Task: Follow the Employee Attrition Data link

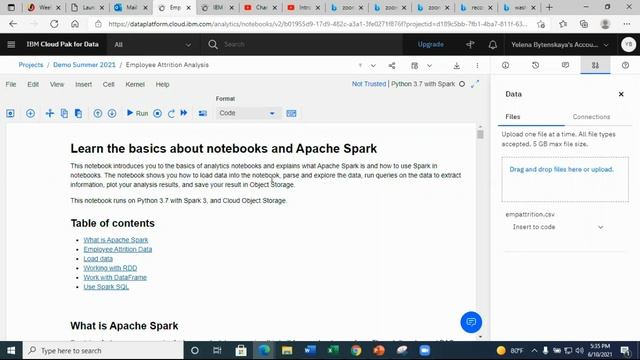Action: (x=118, y=249)
